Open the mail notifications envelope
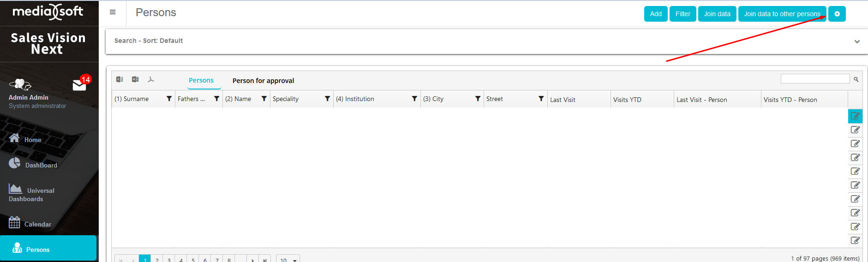Viewport: 868px width, 262px height. click(x=79, y=85)
